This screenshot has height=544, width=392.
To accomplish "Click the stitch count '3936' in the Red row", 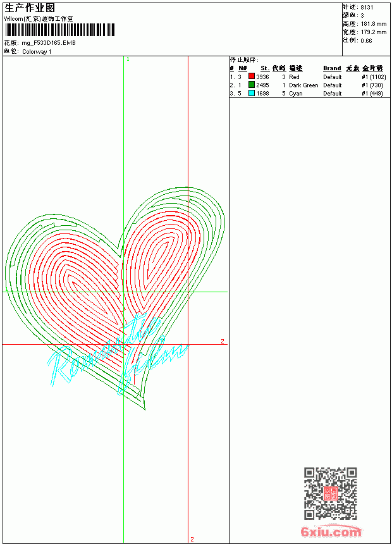I will coord(262,77).
